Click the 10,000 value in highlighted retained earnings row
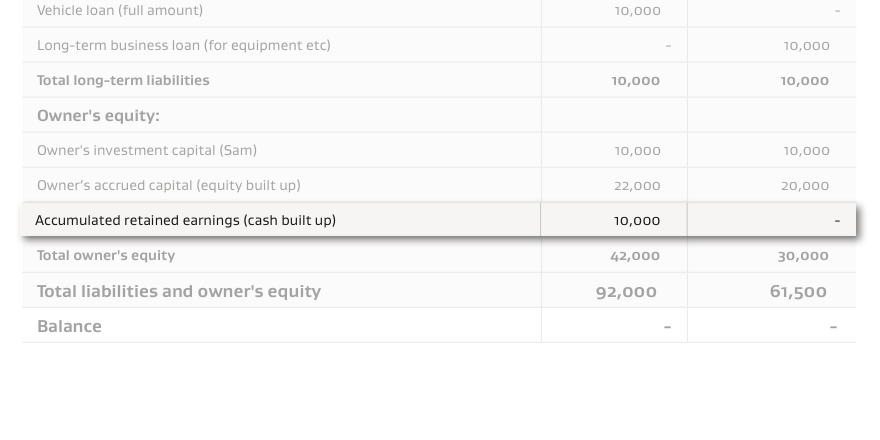Viewport: 880px width, 440px height. (x=637, y=221)
